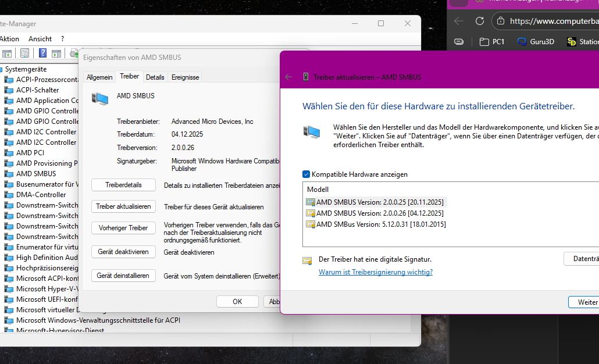Click the tab groups icon in bookmarks bar
The height and width of the screenshot is (364, 599).
click(459, 42)
